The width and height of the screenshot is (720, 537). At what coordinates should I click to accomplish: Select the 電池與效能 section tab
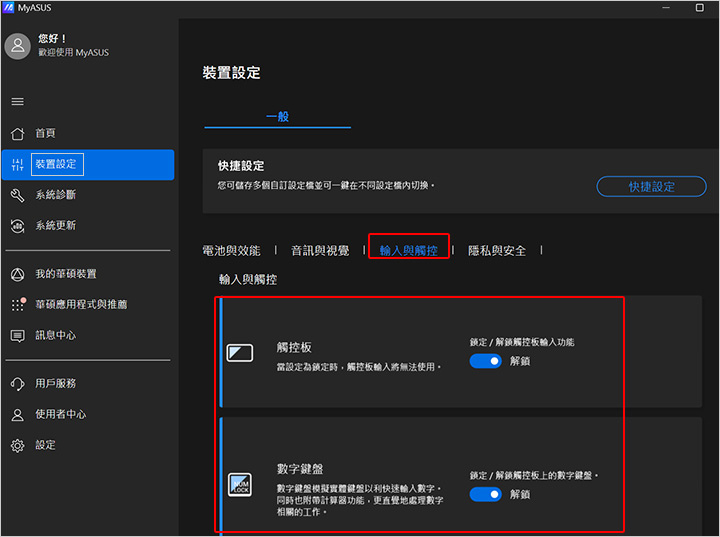231,251
